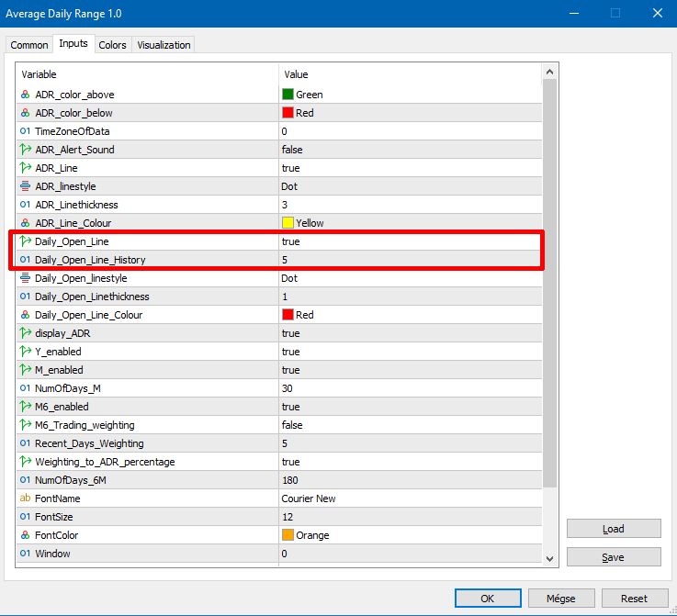
Task: Click the line style icon beside Daily_Open_linestyle
Action: click(x=25, y=278)
